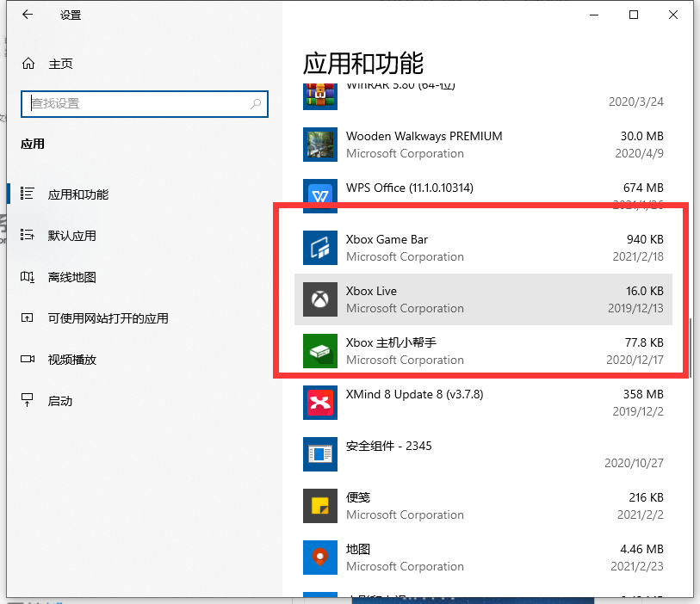Click the 4.46 MB size value
Screen dimensions: 700x604
pos(642,549)
